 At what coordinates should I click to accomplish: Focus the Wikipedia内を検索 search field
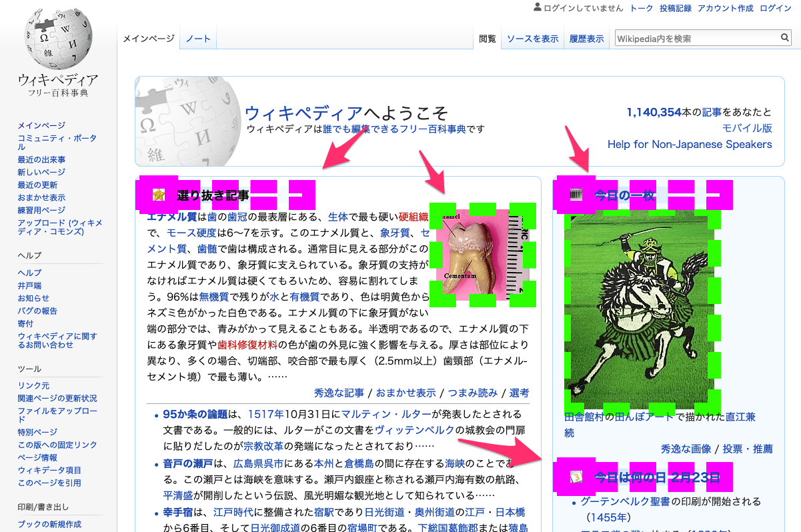pyautogui.click(x=697, y=39)
